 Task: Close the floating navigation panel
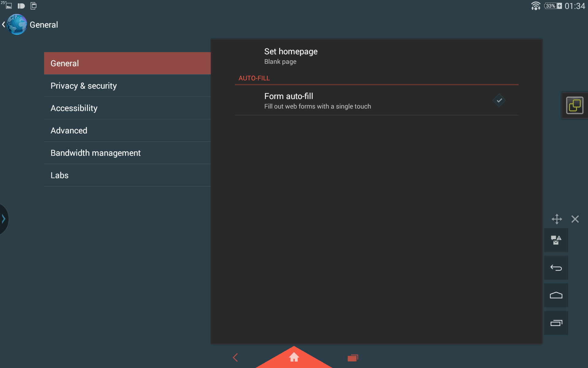click(x=575, y=219)
